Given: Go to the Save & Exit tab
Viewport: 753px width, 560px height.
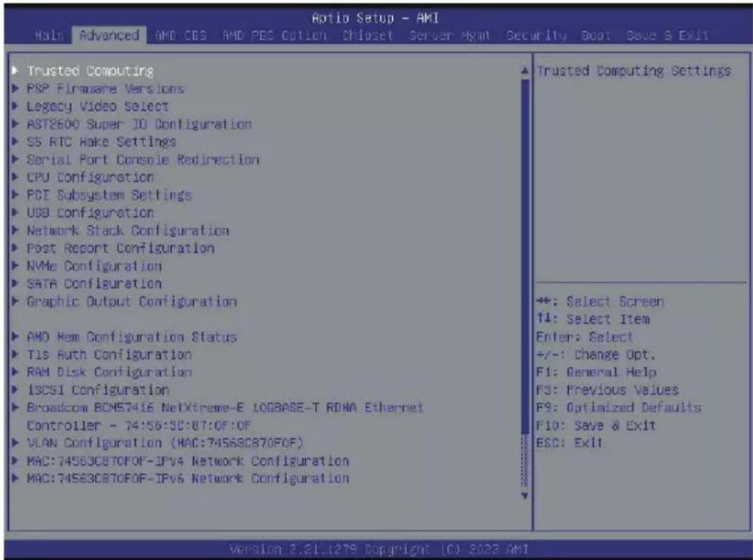Looking at the screenshot, I should pyautogui.click(x=667, y=35).
